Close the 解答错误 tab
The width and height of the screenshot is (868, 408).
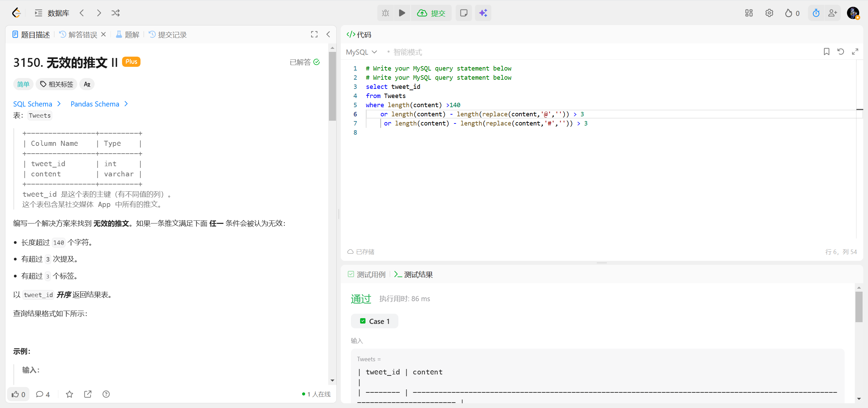coord(103,34)
